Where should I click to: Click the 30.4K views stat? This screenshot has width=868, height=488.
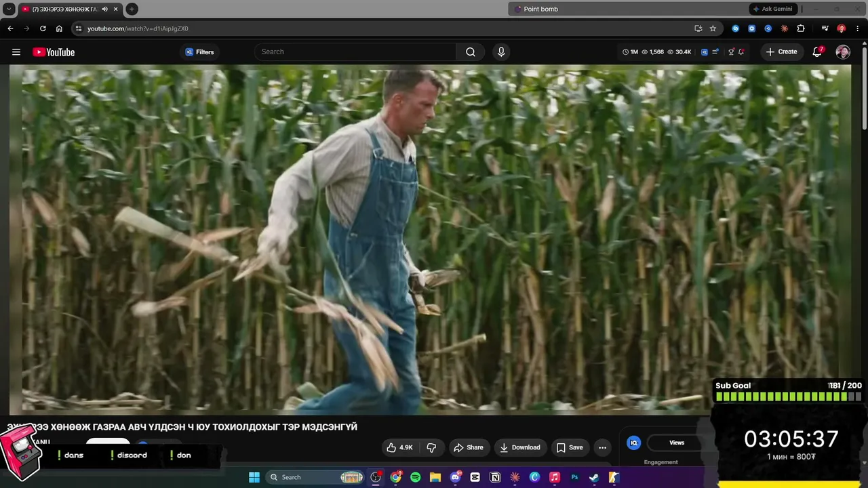click(679, 52)
